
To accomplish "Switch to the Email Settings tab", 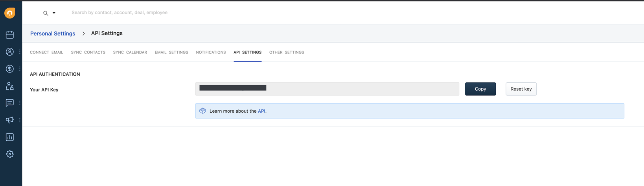I will 171,52.
